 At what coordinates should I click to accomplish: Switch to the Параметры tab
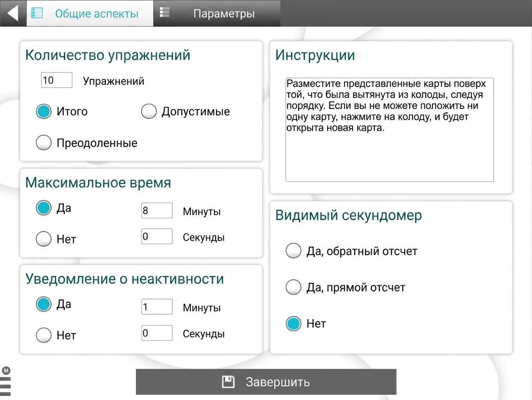[217, 13]
